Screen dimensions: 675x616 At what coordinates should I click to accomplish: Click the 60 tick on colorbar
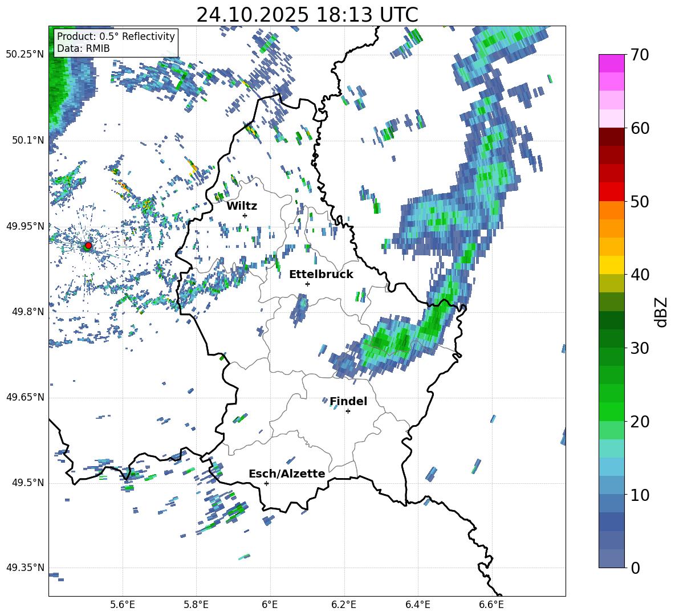tap(639, 128)
